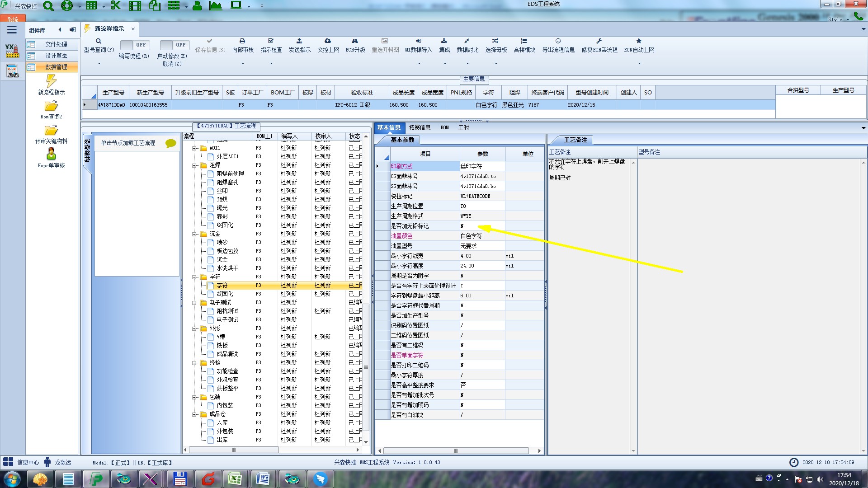Screen dimensions: 868x488
Task: Collapse the 沉金 tree node
Action: tap(194, 234)
